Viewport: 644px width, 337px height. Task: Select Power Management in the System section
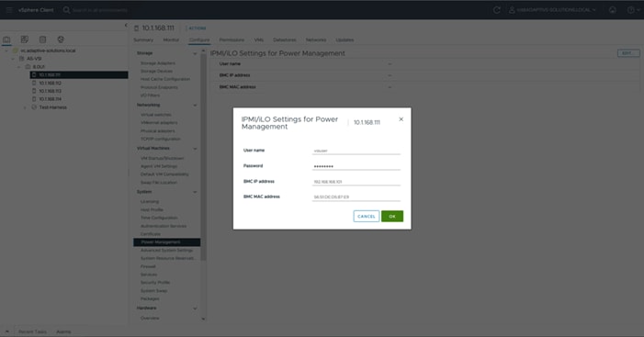[167, 242]
